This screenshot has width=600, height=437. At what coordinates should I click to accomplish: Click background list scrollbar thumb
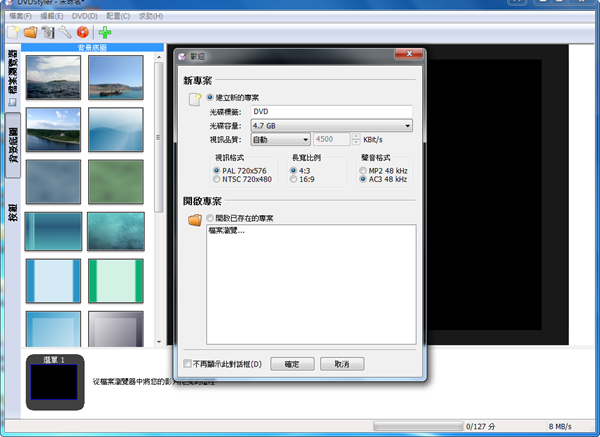[x=159, y=137]
